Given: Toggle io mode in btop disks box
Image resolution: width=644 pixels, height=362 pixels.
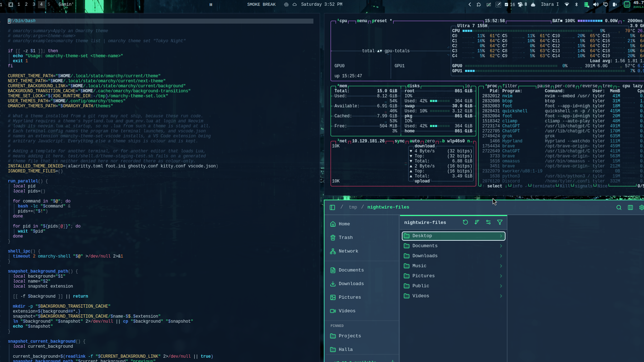Looking at the screenshot, I should point(467,86).
